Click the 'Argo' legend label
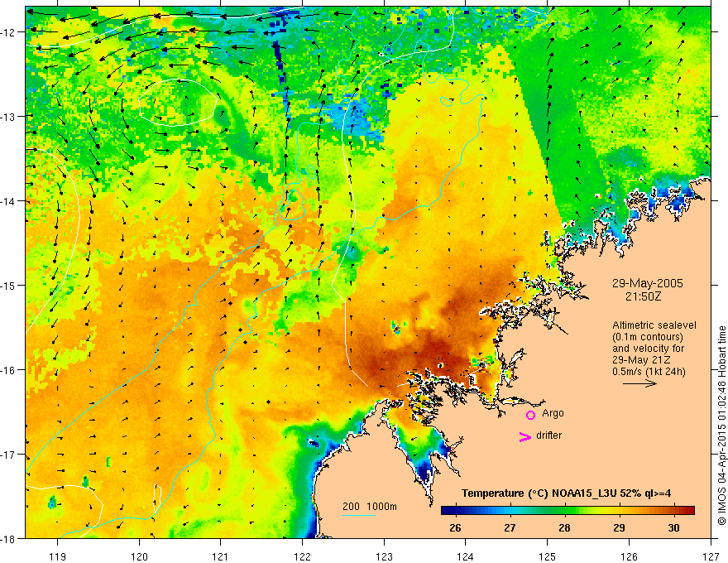 553,413
